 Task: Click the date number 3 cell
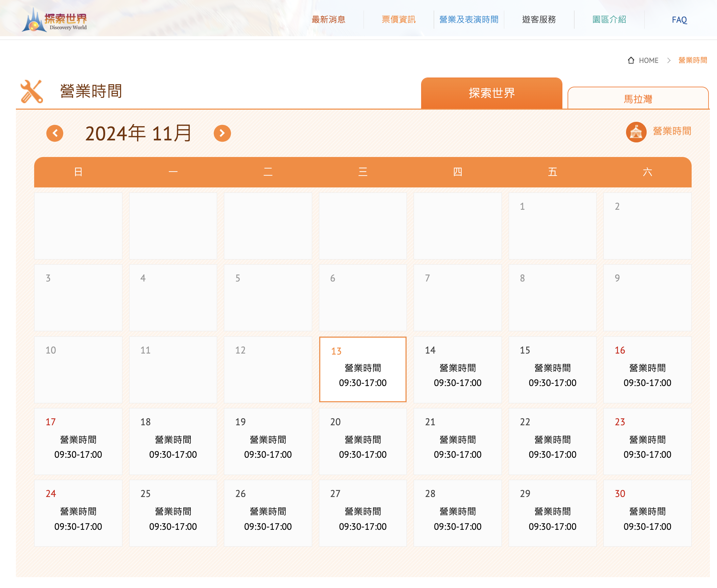(78, 298)
